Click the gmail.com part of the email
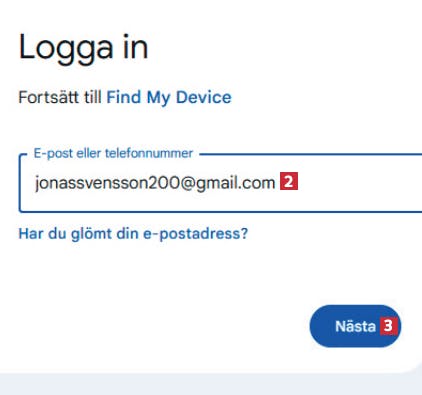The width and height of the screenshot is (422, 395). (x=235, y=183)
